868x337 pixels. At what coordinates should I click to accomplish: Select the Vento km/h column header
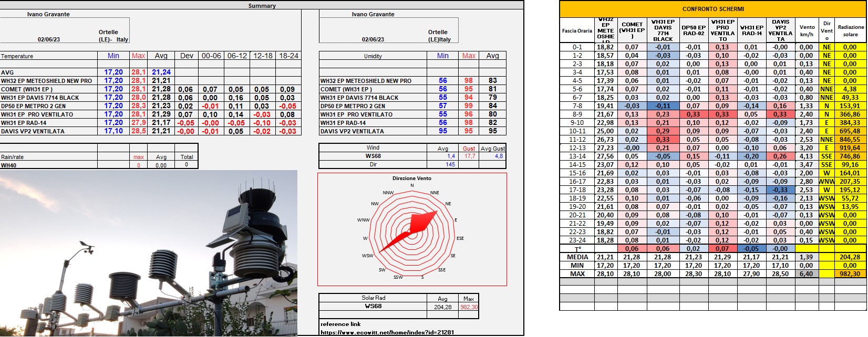pyautogui.click(x=807, y=30)
